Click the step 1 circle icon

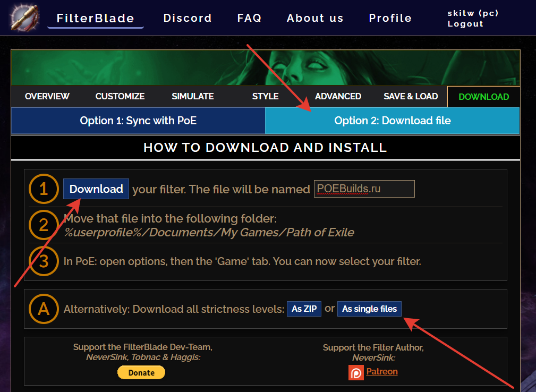pos(44,189)
